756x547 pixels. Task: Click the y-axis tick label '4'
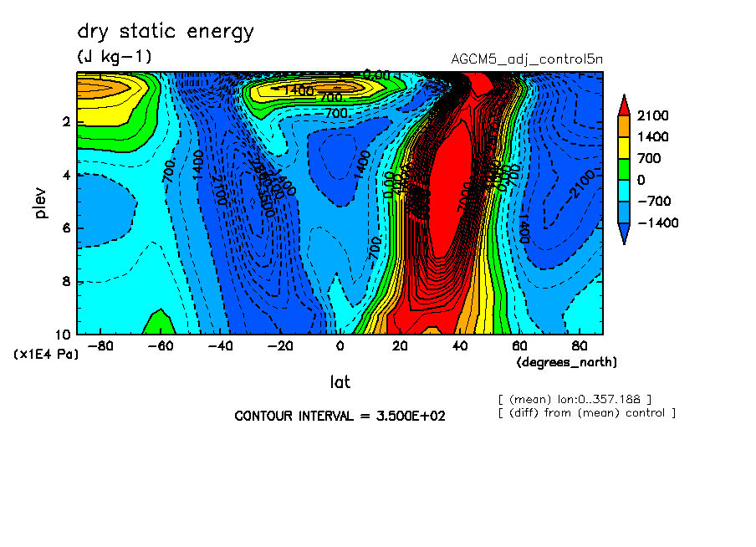click(x=66, y=175)
